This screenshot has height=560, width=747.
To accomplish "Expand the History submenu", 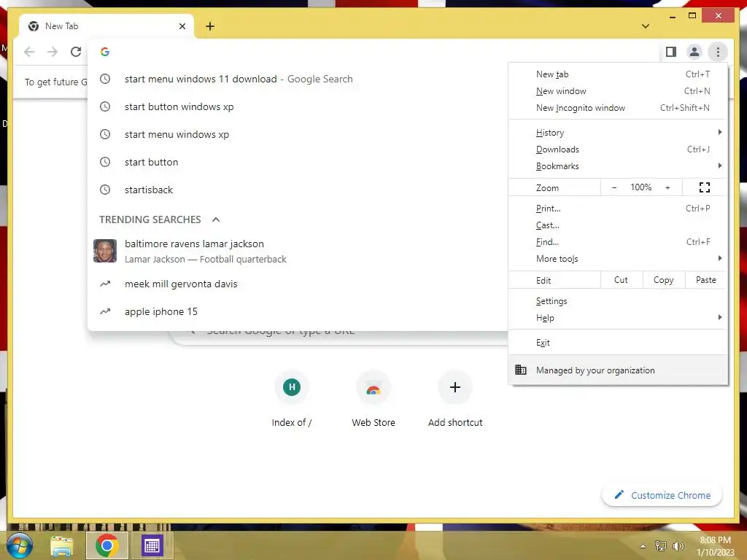I will 618,133.
